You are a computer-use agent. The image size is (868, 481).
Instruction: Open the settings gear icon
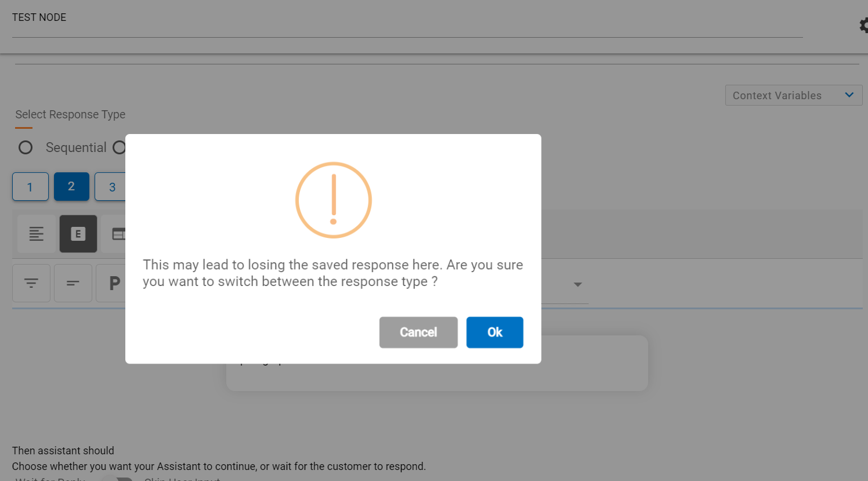863,25
